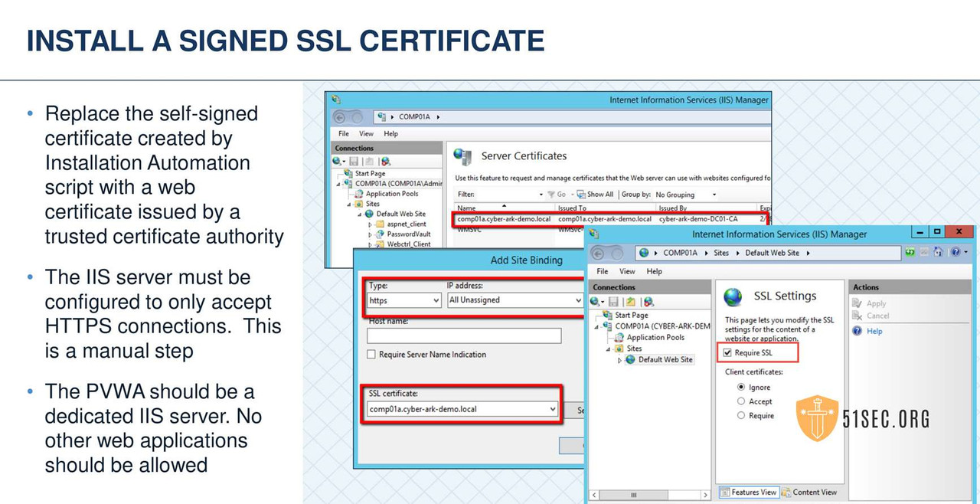This screenshot has width=980, height=504.
Task: Switch to Features View tab
Action: (x=748, y=493)
